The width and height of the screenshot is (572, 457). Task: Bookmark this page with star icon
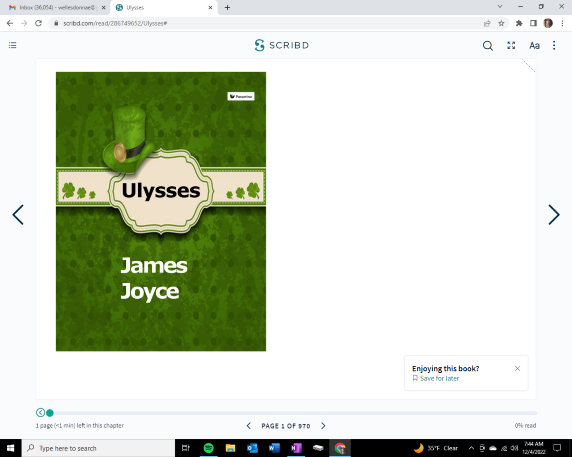[x=501, y=23]
